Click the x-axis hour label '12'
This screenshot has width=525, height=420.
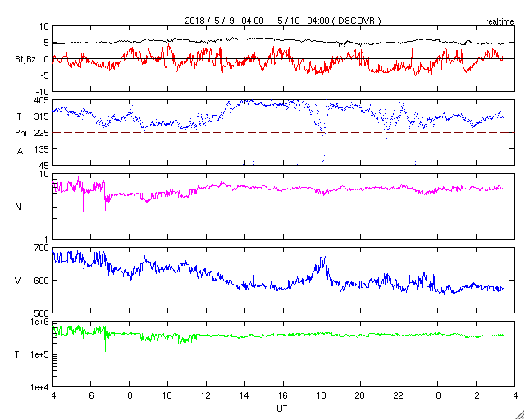tap(206, 395)
